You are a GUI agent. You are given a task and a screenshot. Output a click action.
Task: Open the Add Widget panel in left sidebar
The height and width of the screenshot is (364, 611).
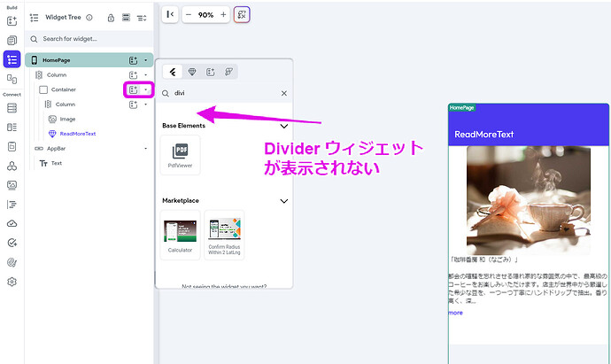click(12, 20)
